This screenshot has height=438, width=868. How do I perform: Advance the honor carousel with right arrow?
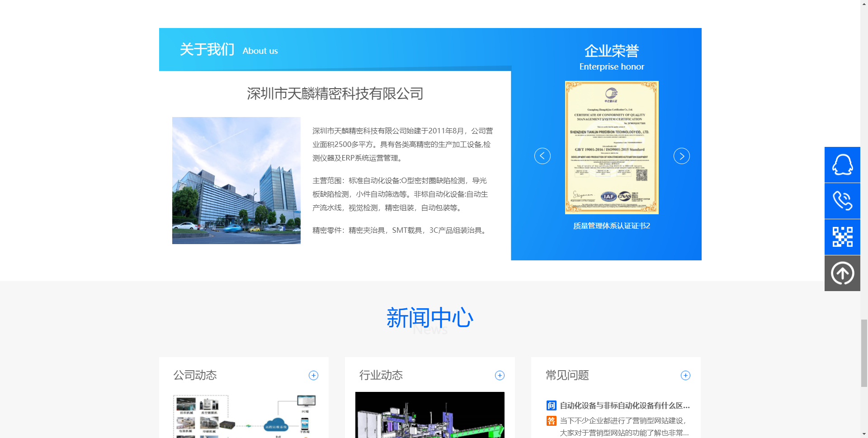pos(681,155)
